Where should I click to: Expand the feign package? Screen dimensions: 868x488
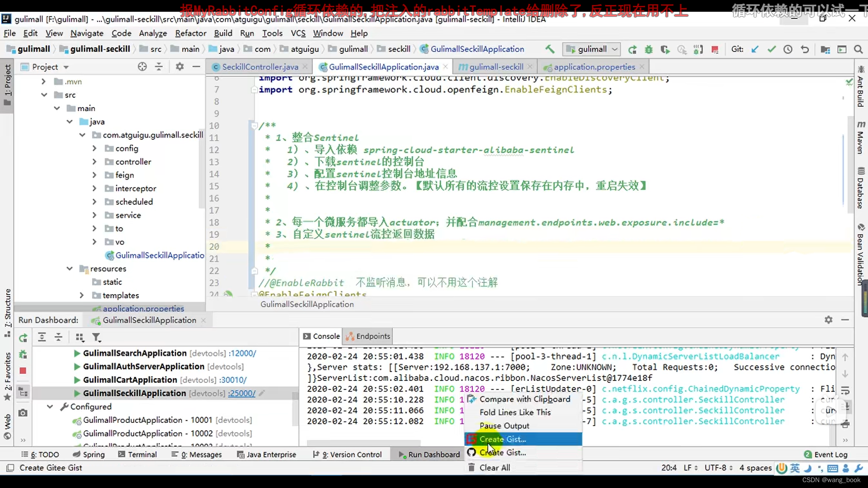94,175
